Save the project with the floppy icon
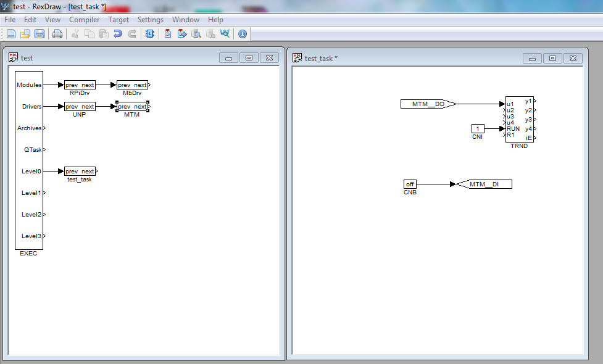This screenshot has height=364, width=603. coord(40,34)
